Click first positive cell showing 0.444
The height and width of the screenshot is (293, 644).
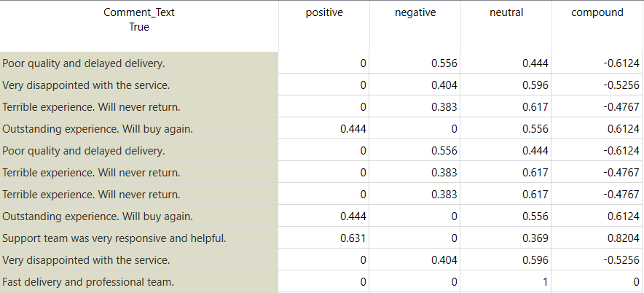[353, 129]
